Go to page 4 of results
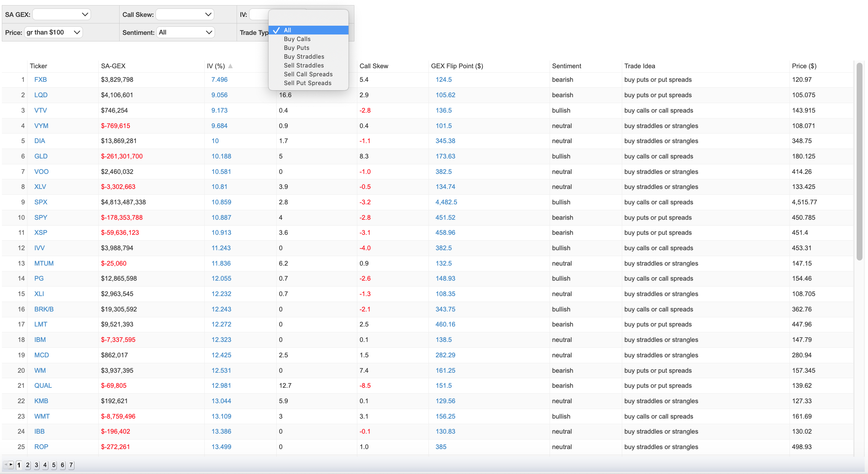Viewport: 868px width, 474px height. click(45, 465)
